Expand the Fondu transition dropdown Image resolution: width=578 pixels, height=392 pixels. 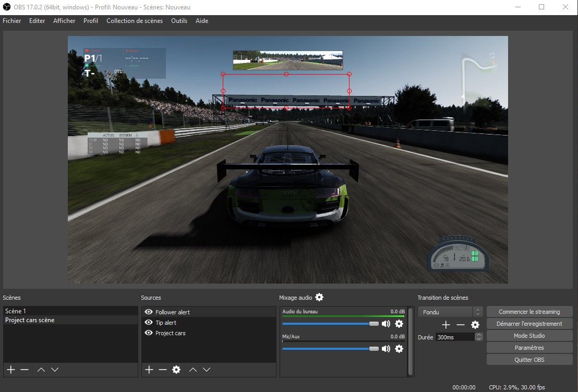click(477, 312)
